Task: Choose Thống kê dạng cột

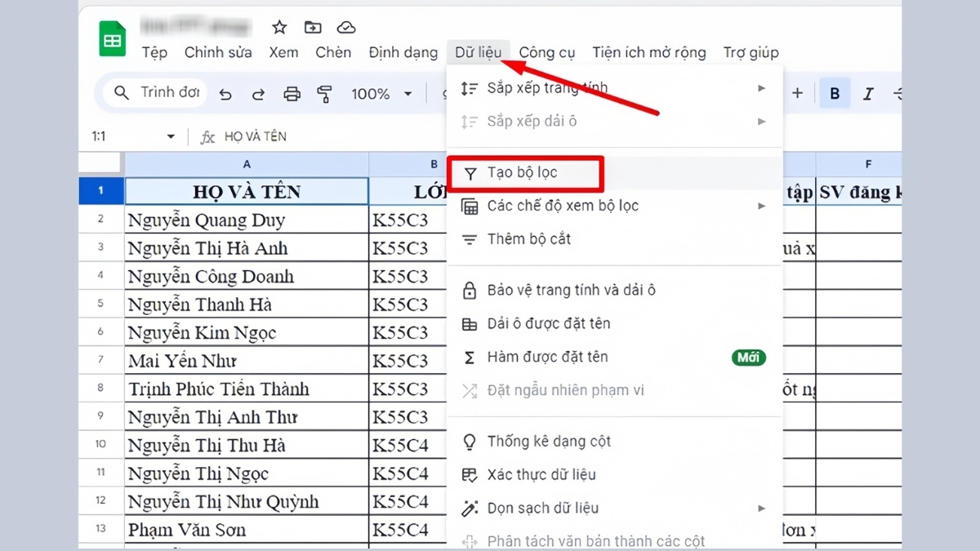Action: point(615,442)
